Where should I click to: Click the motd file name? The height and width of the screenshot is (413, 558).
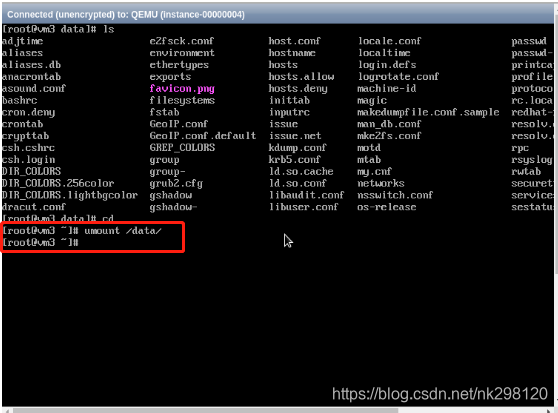(x=369, y=148)
